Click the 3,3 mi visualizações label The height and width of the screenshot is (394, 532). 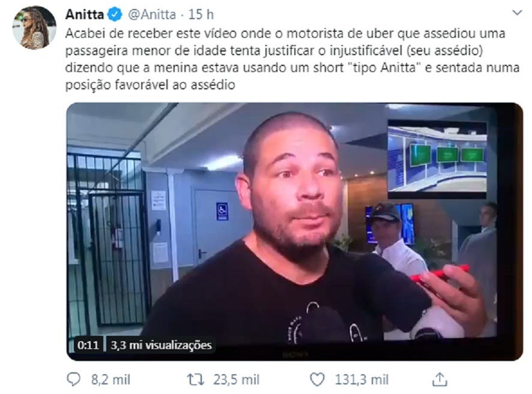click(x=161, y=345)
